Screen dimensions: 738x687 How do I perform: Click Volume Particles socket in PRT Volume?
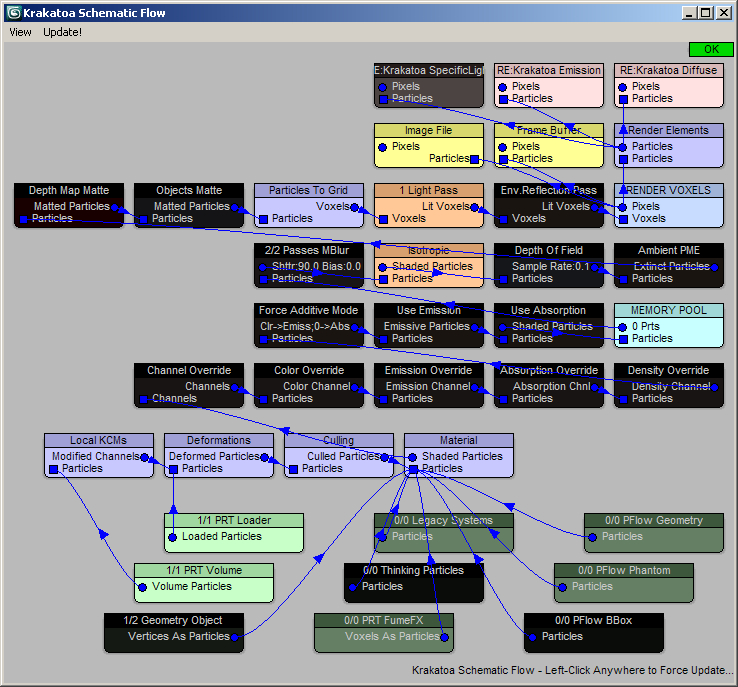tap(142, 587)
